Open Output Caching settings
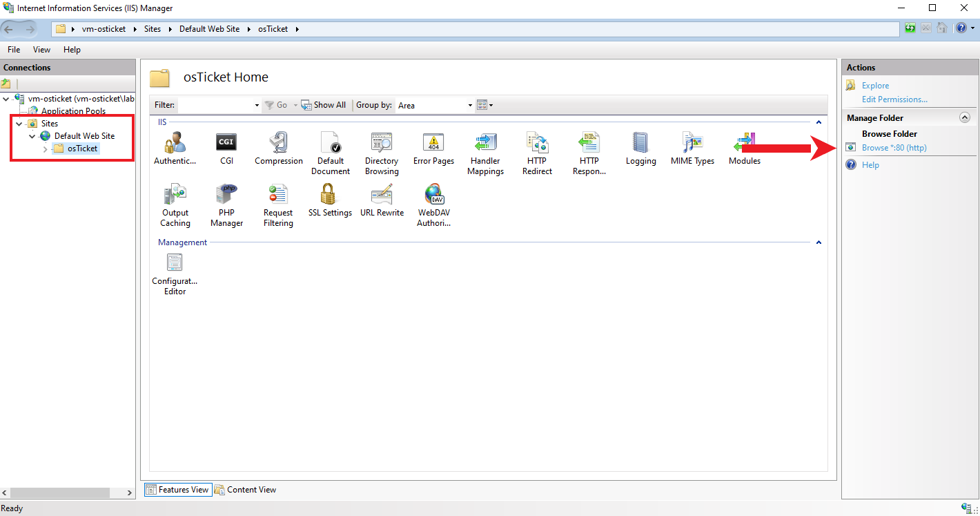Image resolution: width=980 pixels, height=516 pixels. [x=175, y=206]
